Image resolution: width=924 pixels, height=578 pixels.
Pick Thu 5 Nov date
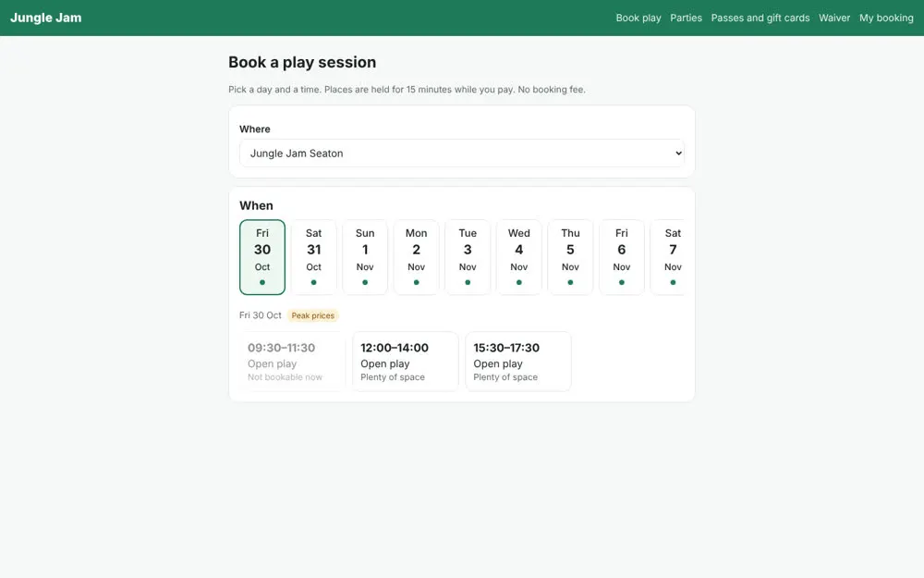[x=570, y=257]
